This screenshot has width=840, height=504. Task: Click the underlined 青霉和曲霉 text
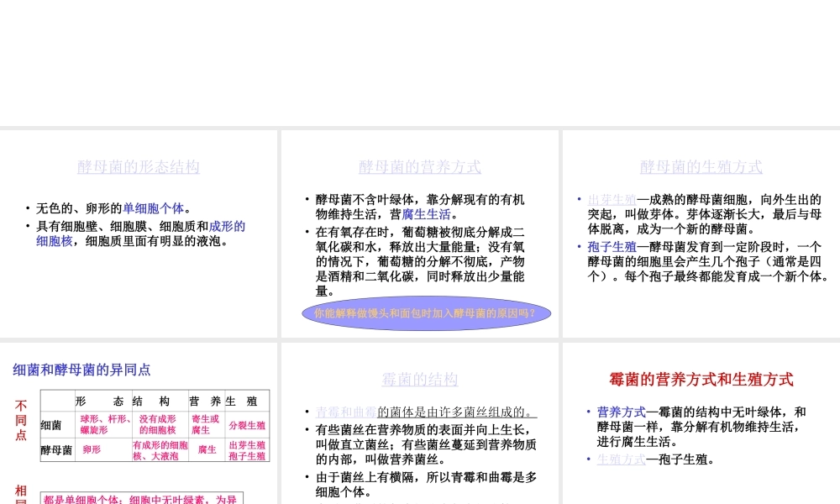click(x=346, y=412)
